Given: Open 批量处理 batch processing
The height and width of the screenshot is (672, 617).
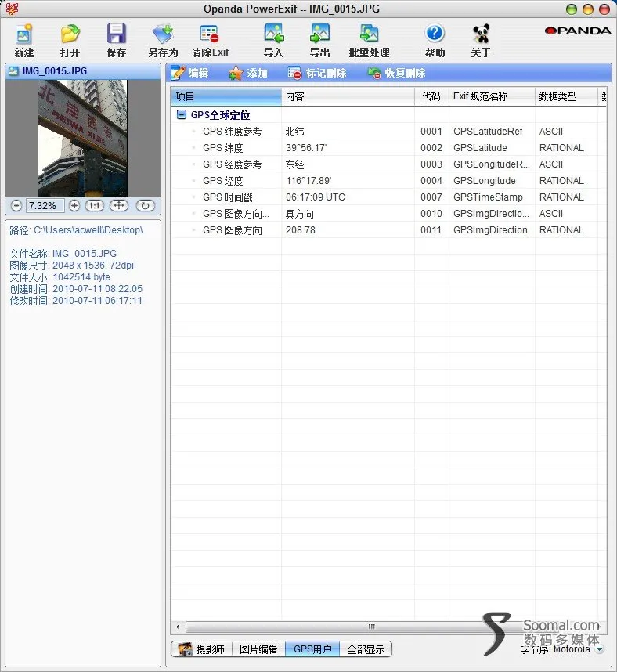Looking at the screenshot, I should point(369,40).
